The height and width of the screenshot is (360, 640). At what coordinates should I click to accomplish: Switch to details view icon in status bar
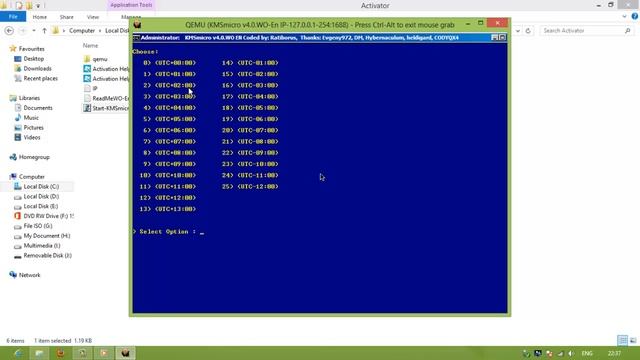(622, 340)
